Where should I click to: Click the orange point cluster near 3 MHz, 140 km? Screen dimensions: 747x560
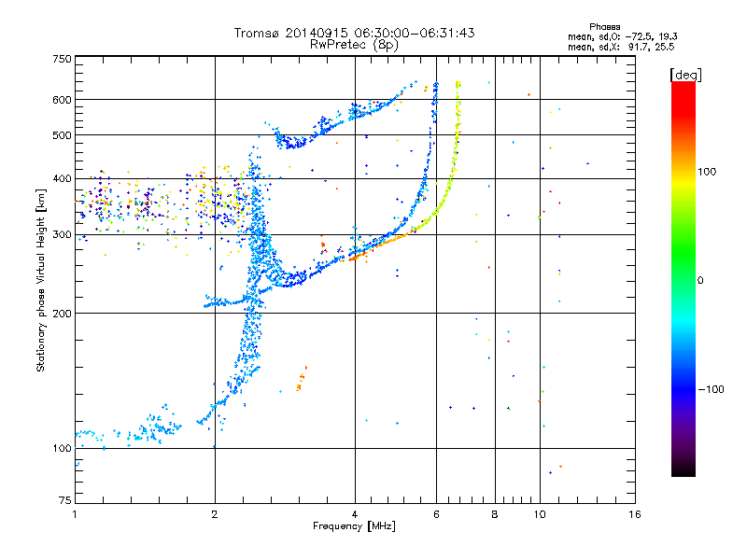click(301, 379)
